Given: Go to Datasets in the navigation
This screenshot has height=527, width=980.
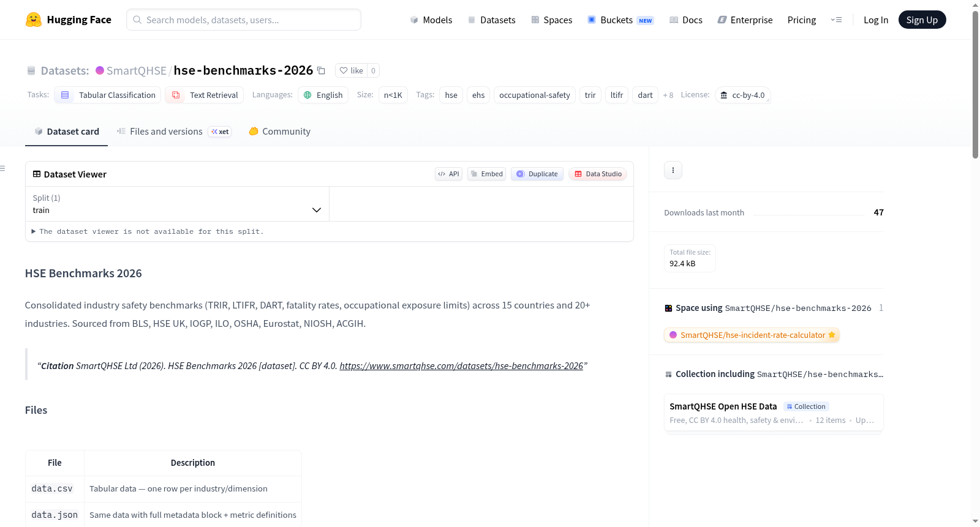Looking at the screenshot, I should pyautogui.click(x=491, y=20).
